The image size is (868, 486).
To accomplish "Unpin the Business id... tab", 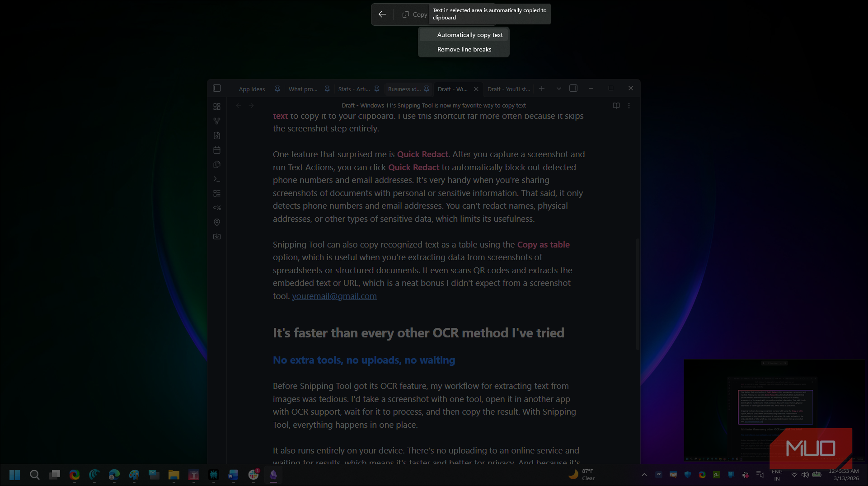I will point(427,89).
